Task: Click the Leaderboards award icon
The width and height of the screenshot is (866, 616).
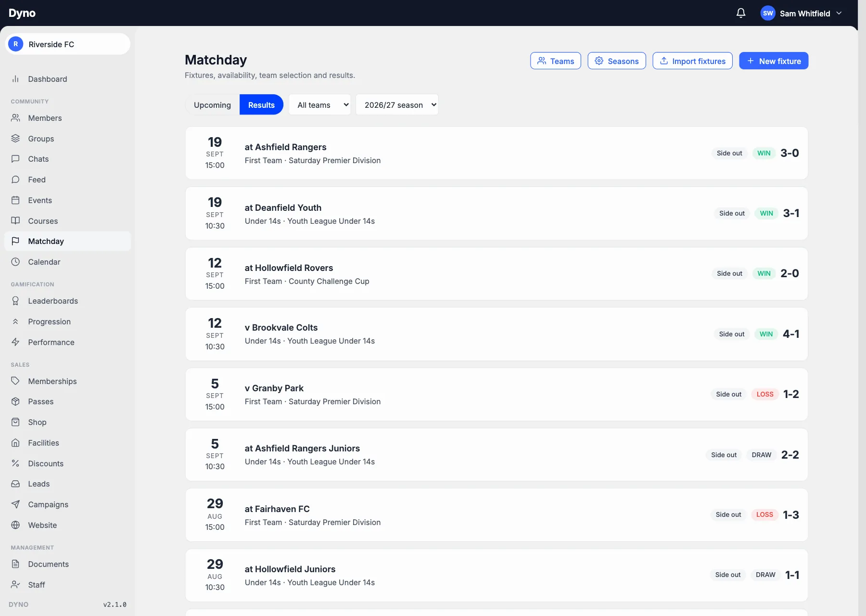Action: coord(15,301)
